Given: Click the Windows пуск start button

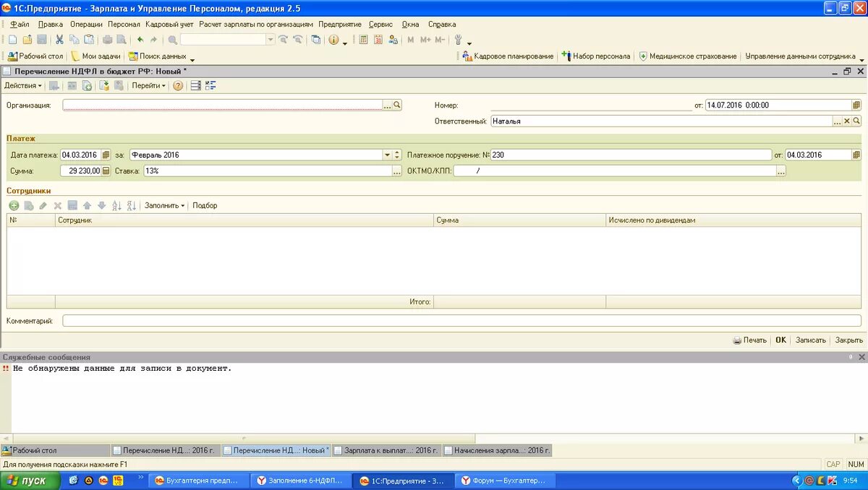Looking at the screenshot, I should coord(30,481).
